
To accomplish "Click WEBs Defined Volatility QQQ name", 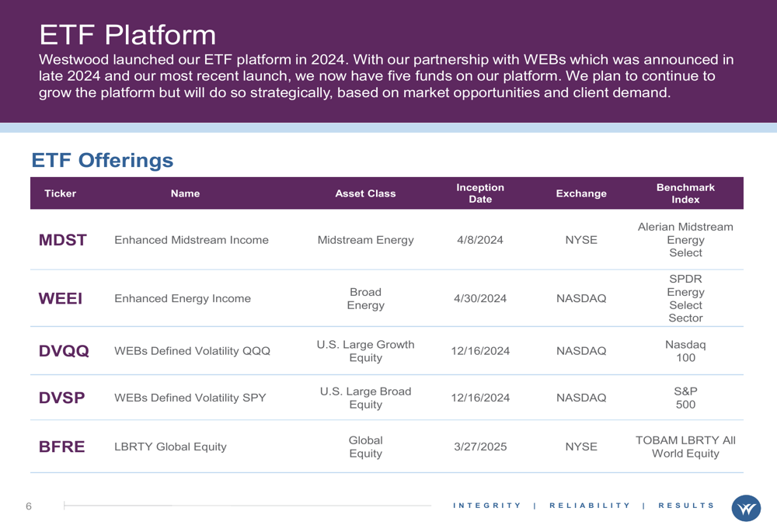I will coord(192,351).
